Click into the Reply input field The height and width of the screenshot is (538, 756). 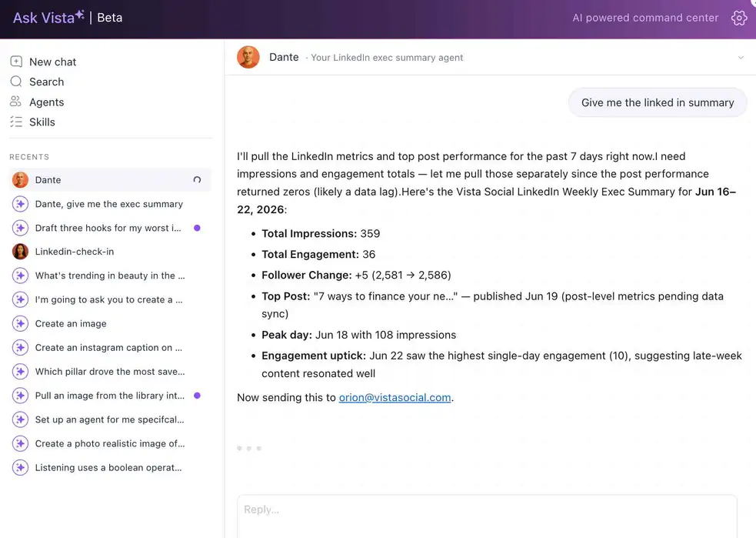(x=487, y=516)
